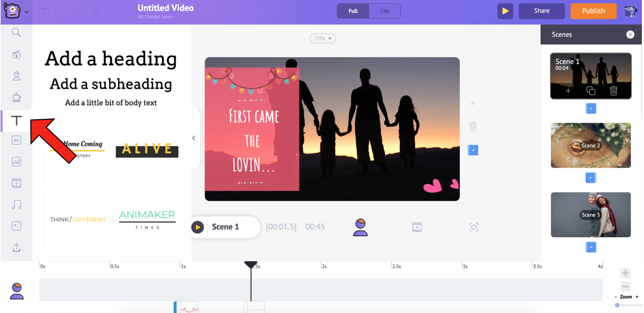
Task: Add a heading text
Action: 111,59
